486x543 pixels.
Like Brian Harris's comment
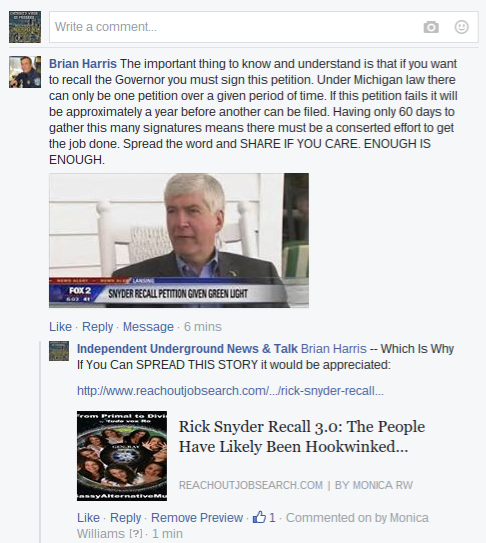[60, 327]
